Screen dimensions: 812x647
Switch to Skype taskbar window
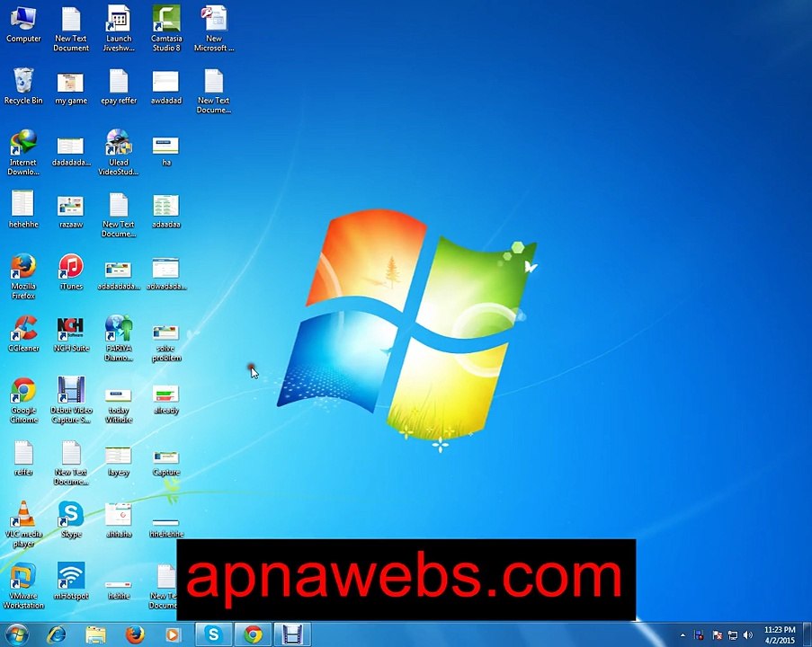click(213, 634)
